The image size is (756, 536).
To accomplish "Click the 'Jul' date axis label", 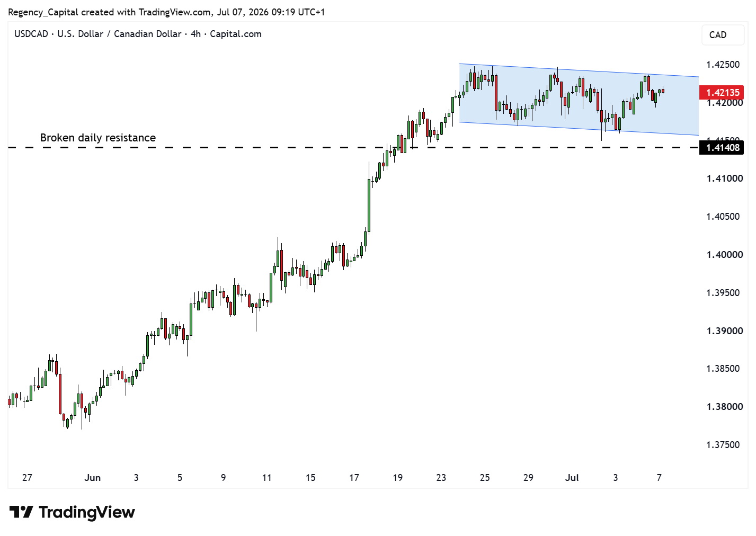I will (572, 478).
